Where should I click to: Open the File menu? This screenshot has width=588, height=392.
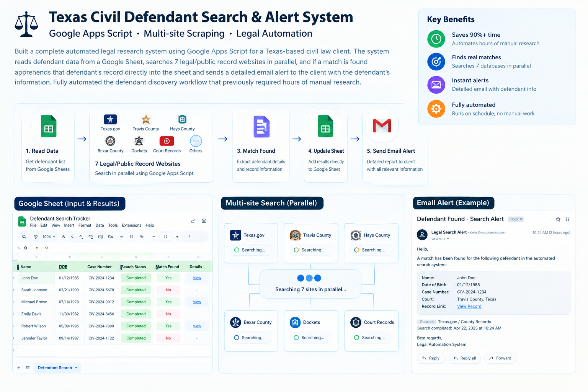click(x=33, y=225)
